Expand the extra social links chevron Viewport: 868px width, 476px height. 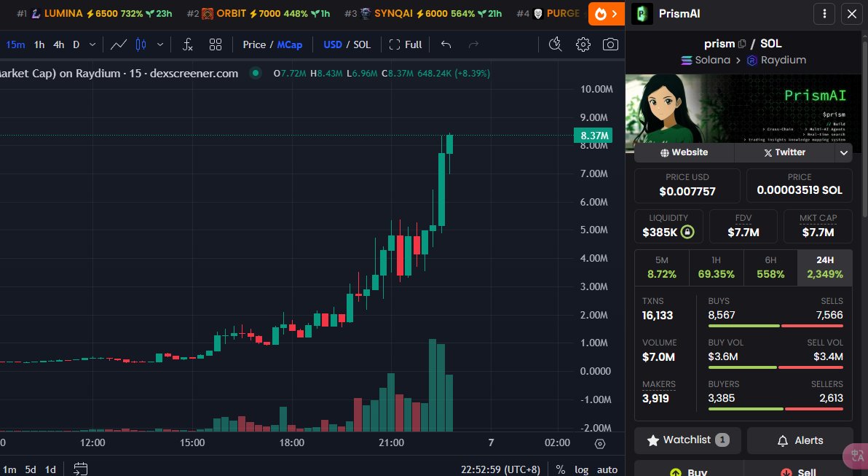[844, 153]
